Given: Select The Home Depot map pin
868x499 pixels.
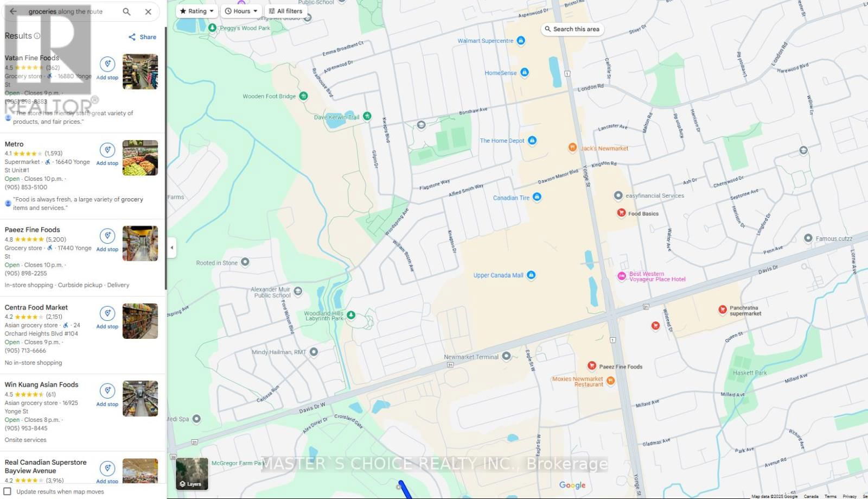Looking at the screenshot, I should point(532,141).
